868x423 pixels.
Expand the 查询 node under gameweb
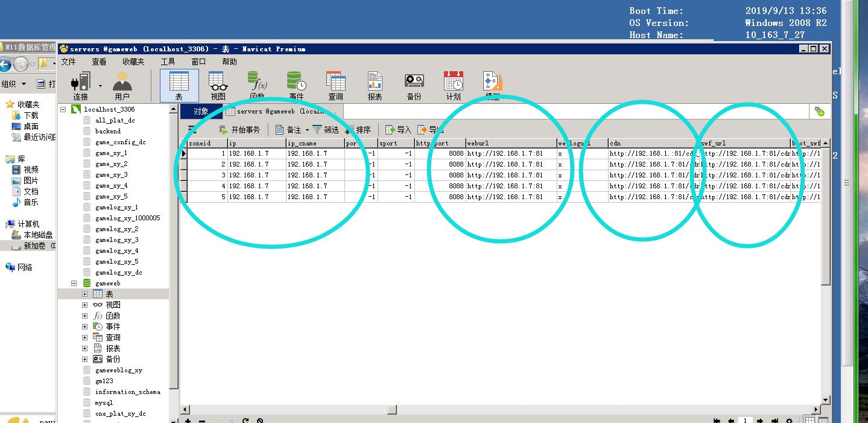click(84, 337)
